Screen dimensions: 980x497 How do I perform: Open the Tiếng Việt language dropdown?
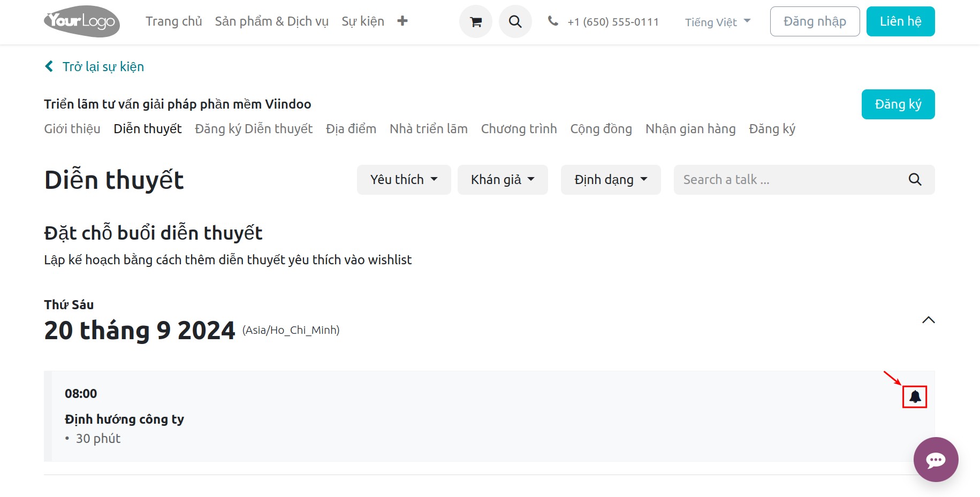pos(718,22)
